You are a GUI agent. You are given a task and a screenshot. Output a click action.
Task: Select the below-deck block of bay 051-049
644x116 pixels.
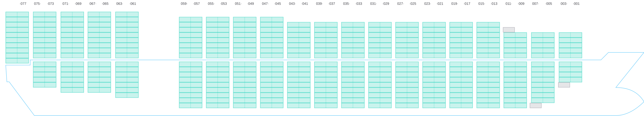(x=245, y=85)
